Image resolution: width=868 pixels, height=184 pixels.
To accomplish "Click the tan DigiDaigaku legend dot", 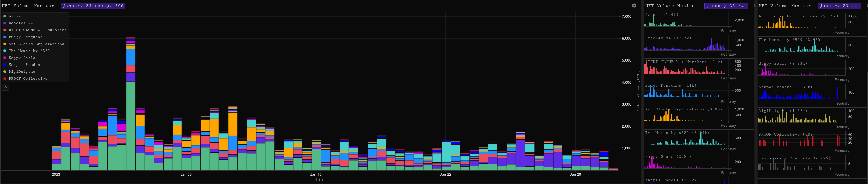I will 5,72.
